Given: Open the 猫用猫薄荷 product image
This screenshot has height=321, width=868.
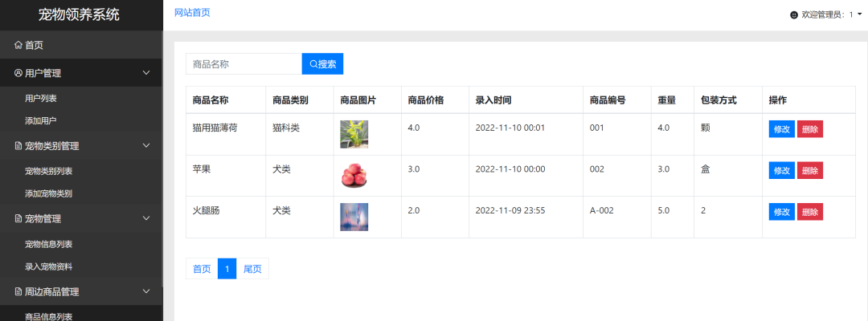Looking at the screenshot, I should [354, 134].
